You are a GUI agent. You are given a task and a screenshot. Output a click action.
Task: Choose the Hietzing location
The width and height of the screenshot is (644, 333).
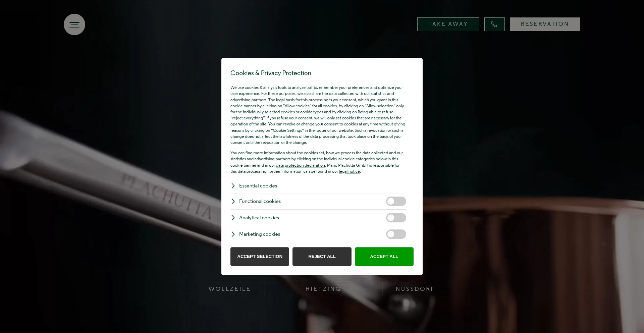pyautogui.click(x=323, y=289)
